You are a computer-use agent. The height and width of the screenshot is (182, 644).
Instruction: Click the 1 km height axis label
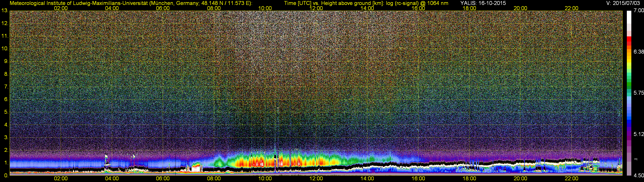6,163
